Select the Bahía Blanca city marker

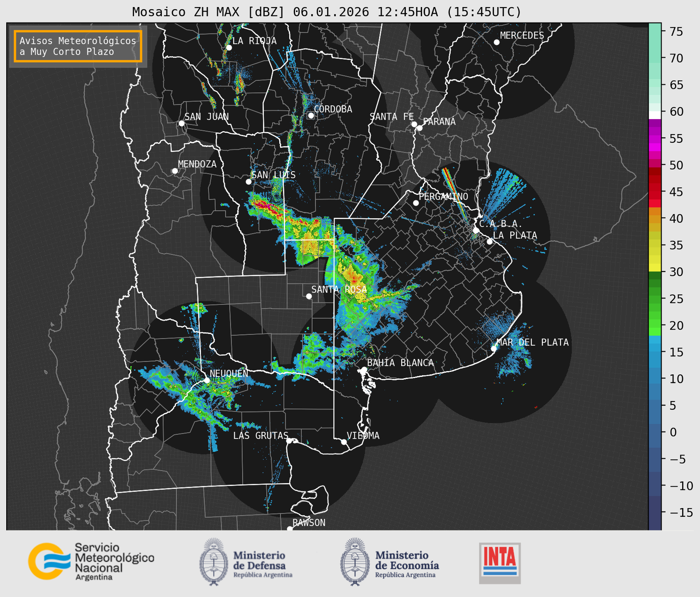click(364, 369)
